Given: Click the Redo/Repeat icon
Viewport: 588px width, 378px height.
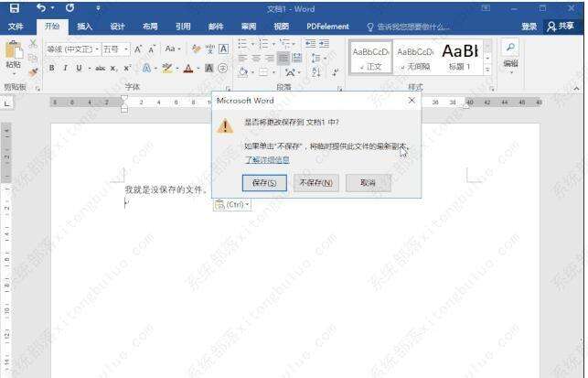Looking at the screenshot, I should [69, 8].
